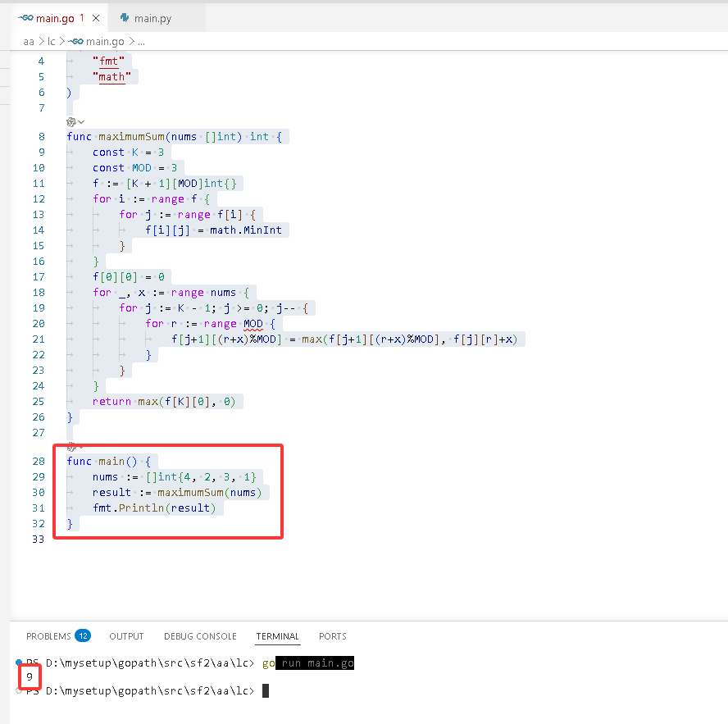
Task: Open the breadcrumb ellipsis symbol list
Action: coord(142,42)
